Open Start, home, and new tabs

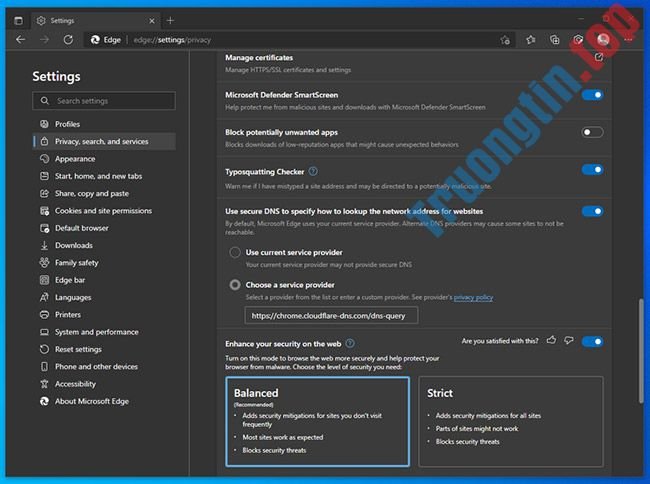tap(104, 176)
